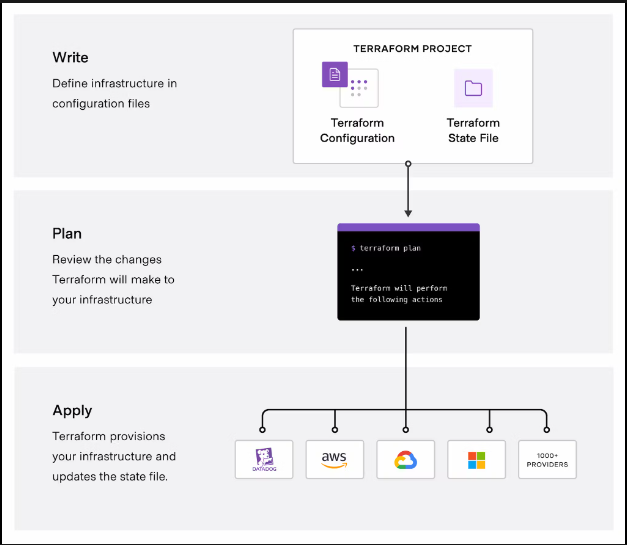Image resolution: width=627 pixels, height=545 pixels.
Task: Click text 'Define infrastructure in configuration files'
Action: 114,94
